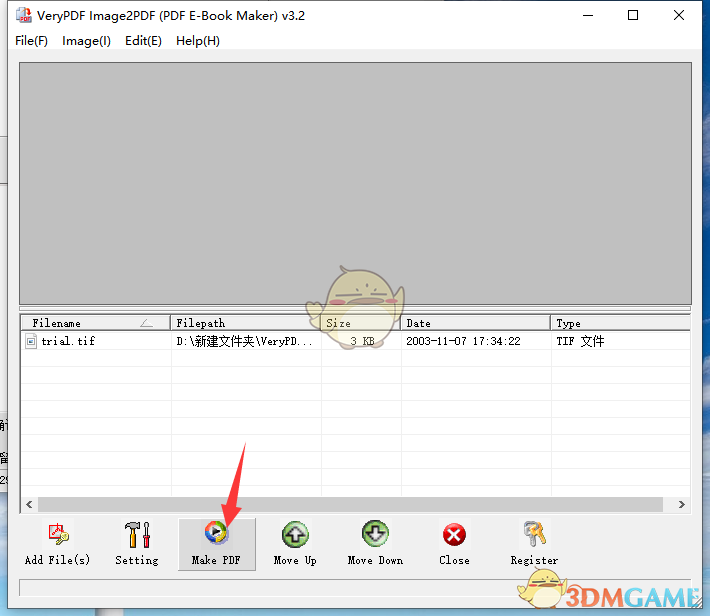Viewport: 710px width, 616px height.
Task: Click the 3 KB size cell
Action: pyautogui.click(x=362, y=341)
